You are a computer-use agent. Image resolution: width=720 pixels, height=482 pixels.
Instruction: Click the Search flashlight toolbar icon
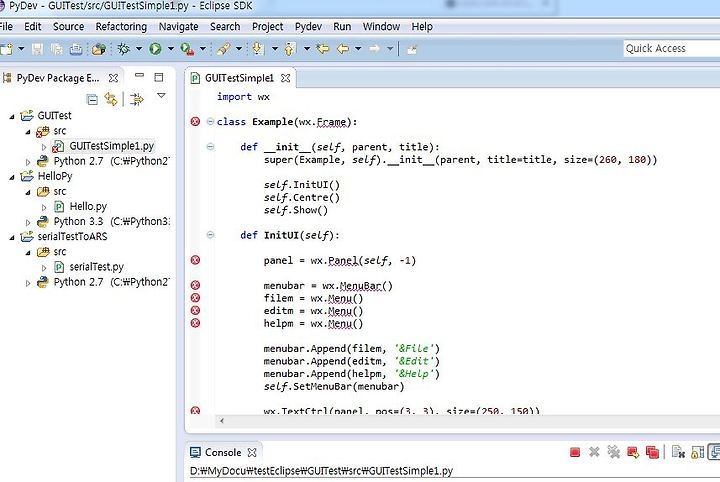click(x=224, y=49)
